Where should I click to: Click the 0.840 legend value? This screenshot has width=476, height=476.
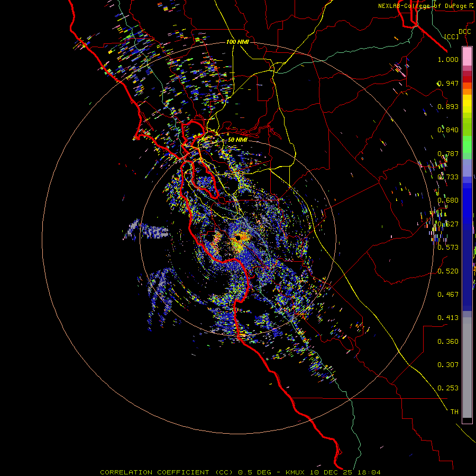[448, 130]
